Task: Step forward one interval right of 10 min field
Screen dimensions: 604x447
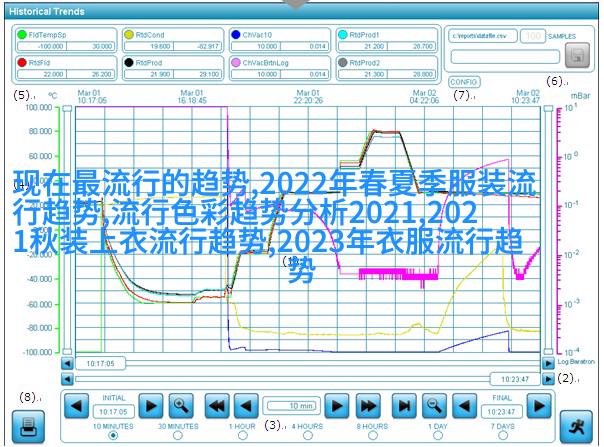Action: 337,405
